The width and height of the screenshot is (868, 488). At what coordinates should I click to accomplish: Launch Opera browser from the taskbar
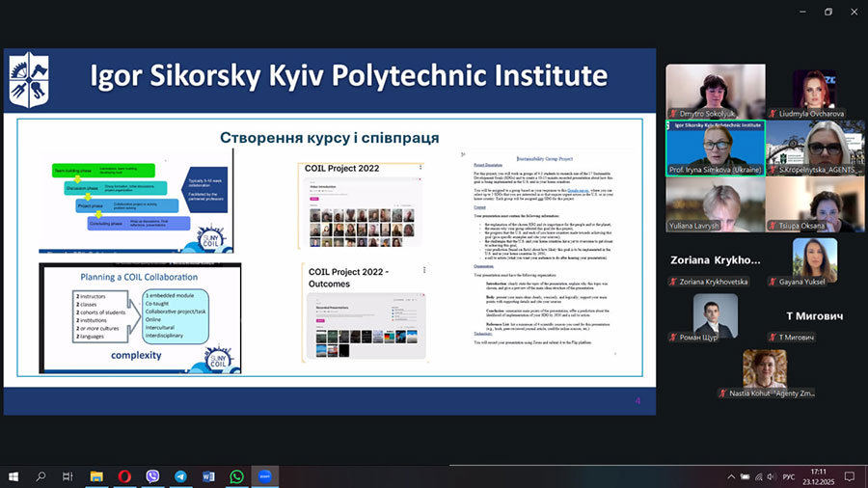click(124, 476)
